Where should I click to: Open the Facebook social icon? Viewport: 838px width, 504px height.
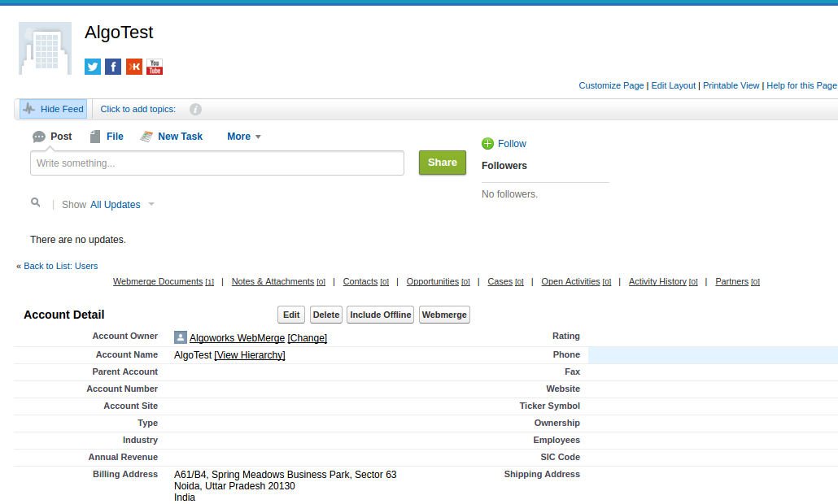point(113,67)
